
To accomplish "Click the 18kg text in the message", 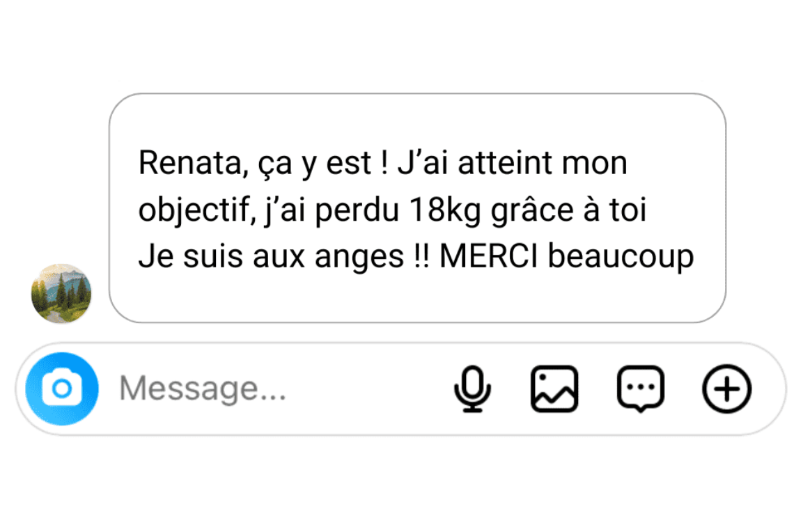I will pyautogui.click(x=445, y=210).
